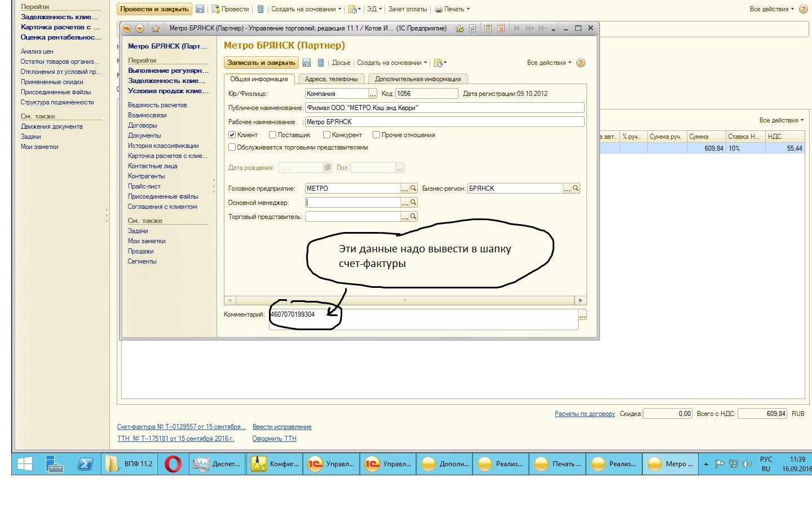Image resolution: width=812 pixels, height=508 pixels.
Task: Open the Дополнительная информация tab
Action: (418, 79)
